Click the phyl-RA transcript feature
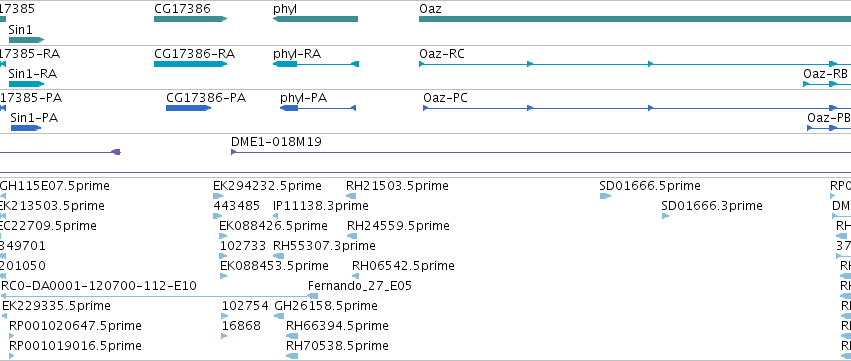Viewport: 851px width, 361px height. (x=316, y=64)
